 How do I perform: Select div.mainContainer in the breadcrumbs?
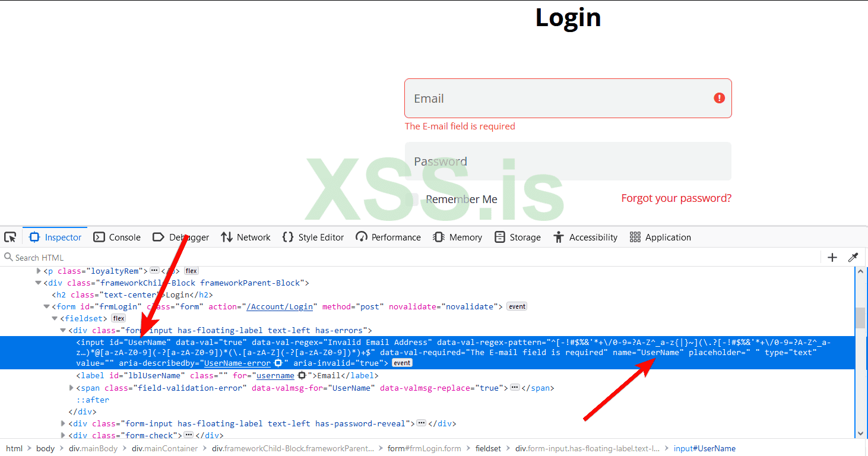(165, 448)
